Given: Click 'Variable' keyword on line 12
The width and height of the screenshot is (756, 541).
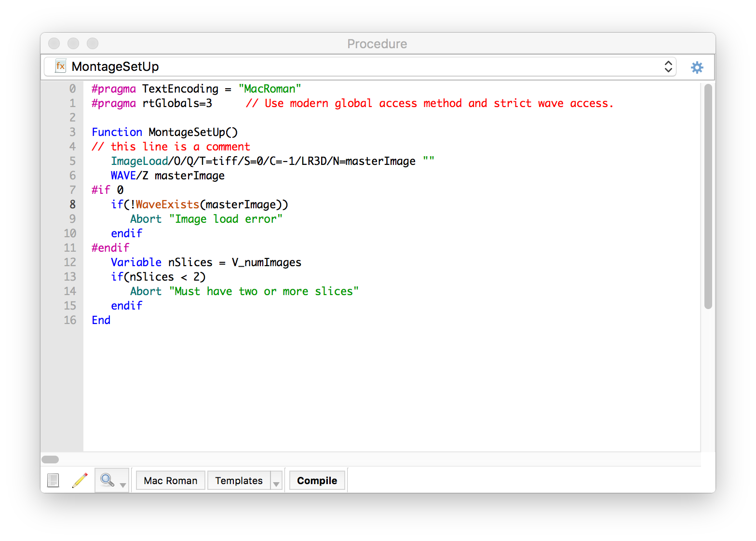Looking at the screenshot, I should point(136,262).
